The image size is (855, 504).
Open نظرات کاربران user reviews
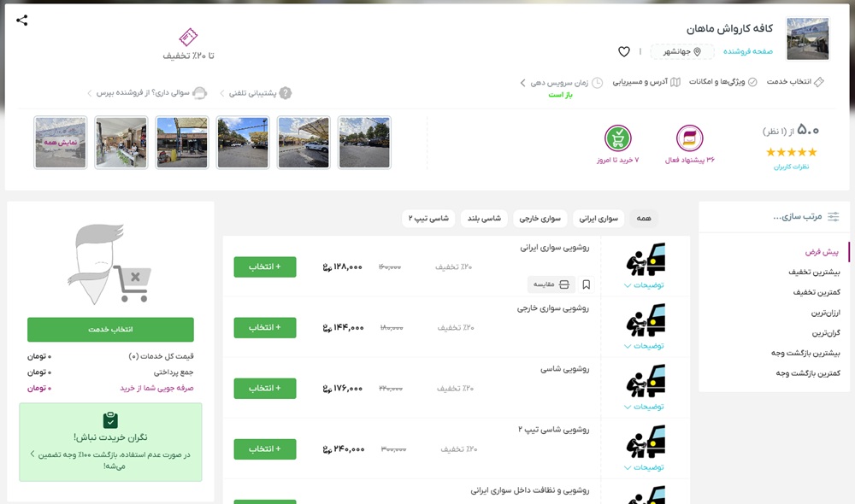pos(791,167)
